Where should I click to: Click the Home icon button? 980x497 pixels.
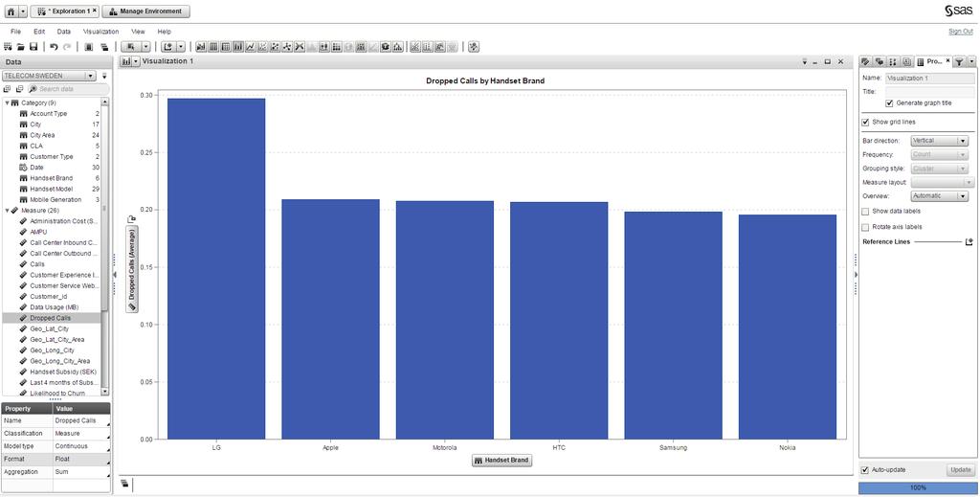pos(11,11)
